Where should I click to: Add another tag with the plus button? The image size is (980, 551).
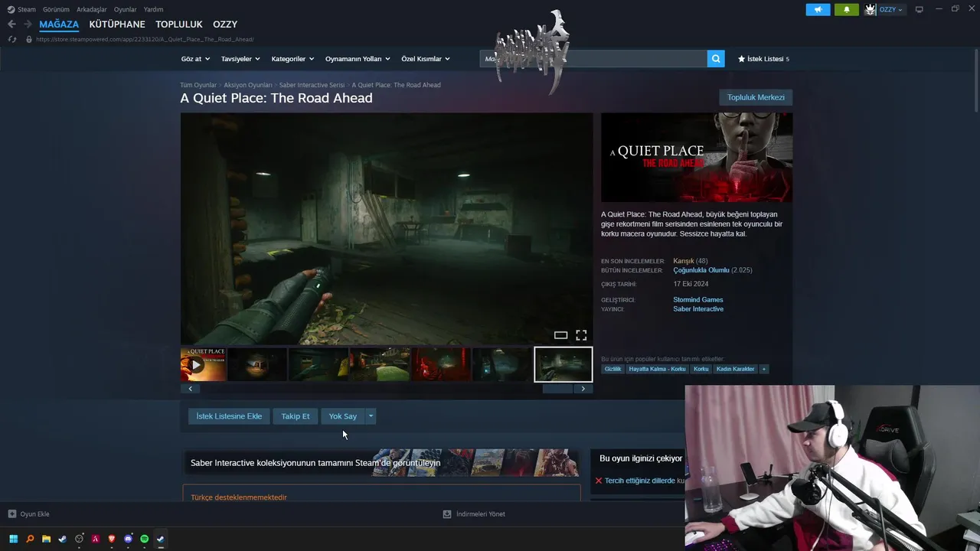click(763, 369)
